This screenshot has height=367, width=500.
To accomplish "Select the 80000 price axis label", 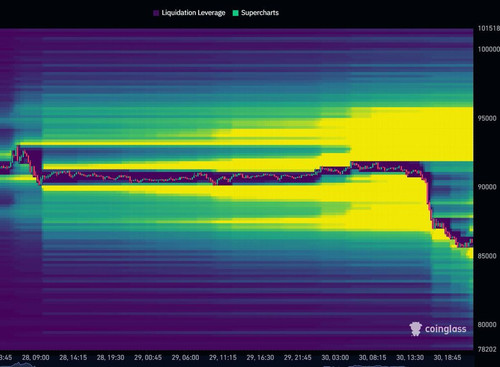I will tap(487, 325).
